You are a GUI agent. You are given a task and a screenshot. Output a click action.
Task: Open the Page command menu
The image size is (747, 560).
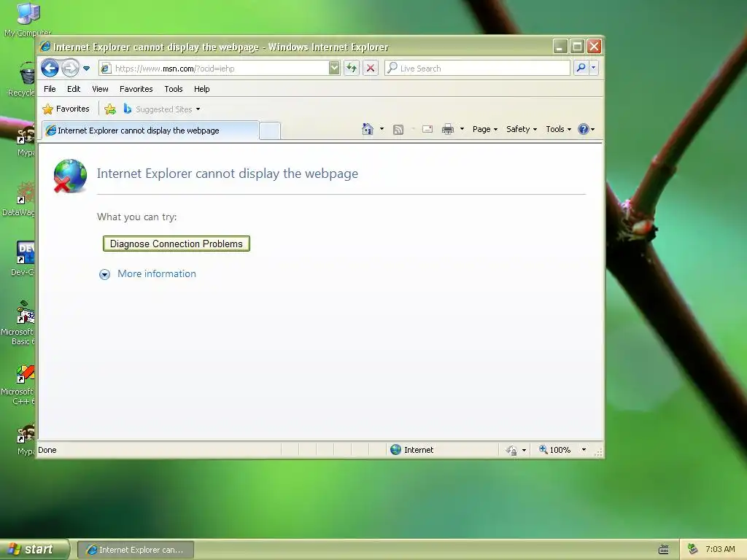coord(485,129)
